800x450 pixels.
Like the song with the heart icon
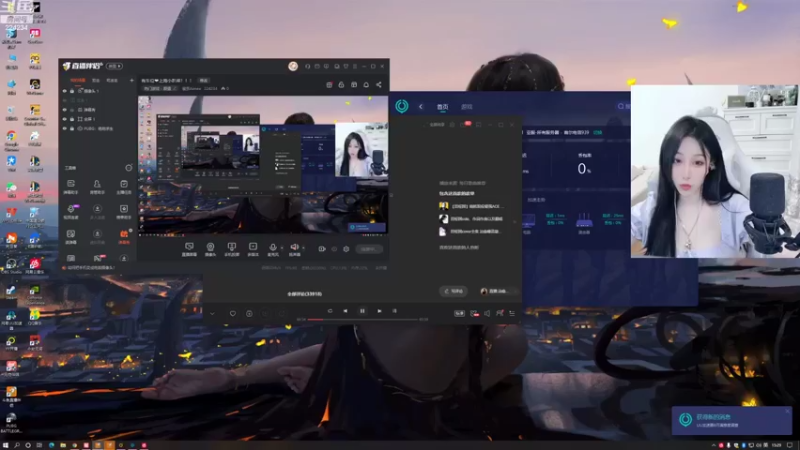point(233,313)
